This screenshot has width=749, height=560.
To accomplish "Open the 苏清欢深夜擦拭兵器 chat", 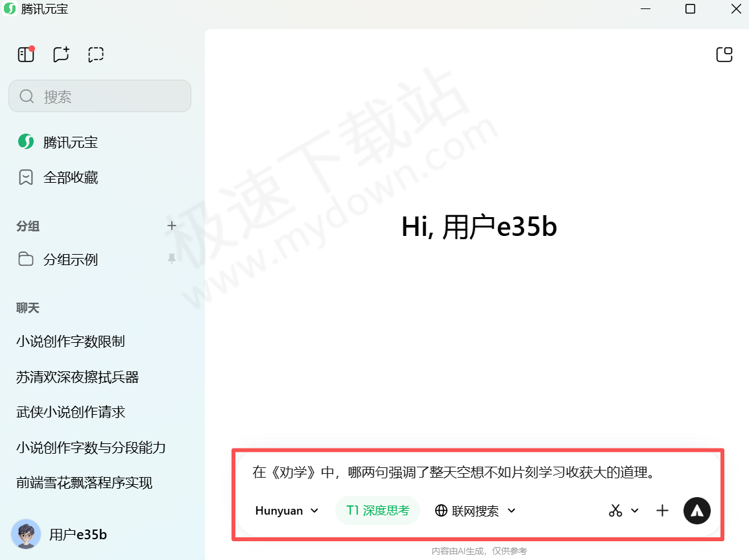I will click(x=77, y=377).
